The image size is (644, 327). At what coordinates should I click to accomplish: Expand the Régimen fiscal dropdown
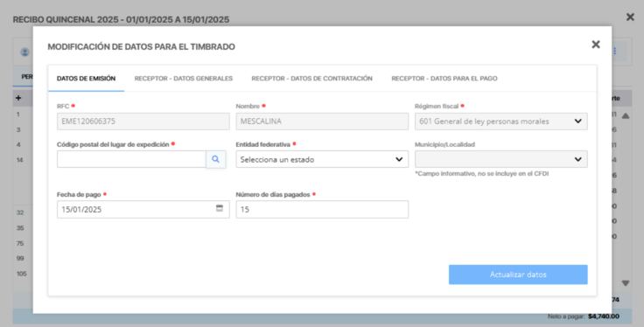tap(501, 122)
